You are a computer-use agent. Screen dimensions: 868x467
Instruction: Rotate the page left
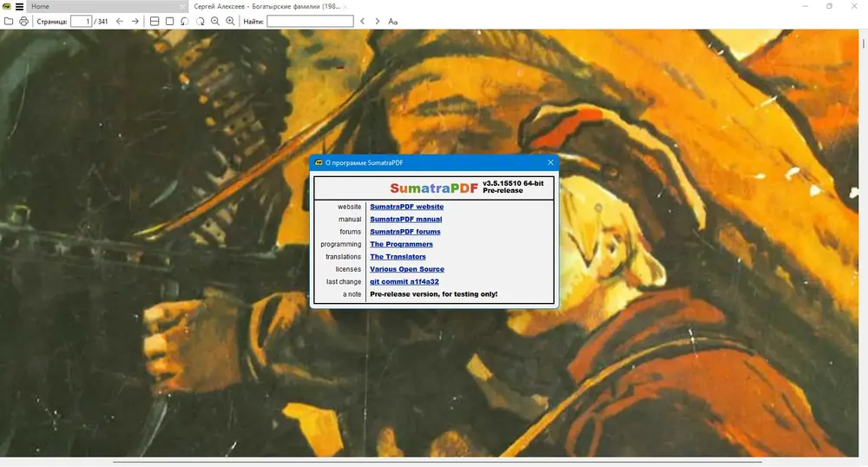click(185, 21)
